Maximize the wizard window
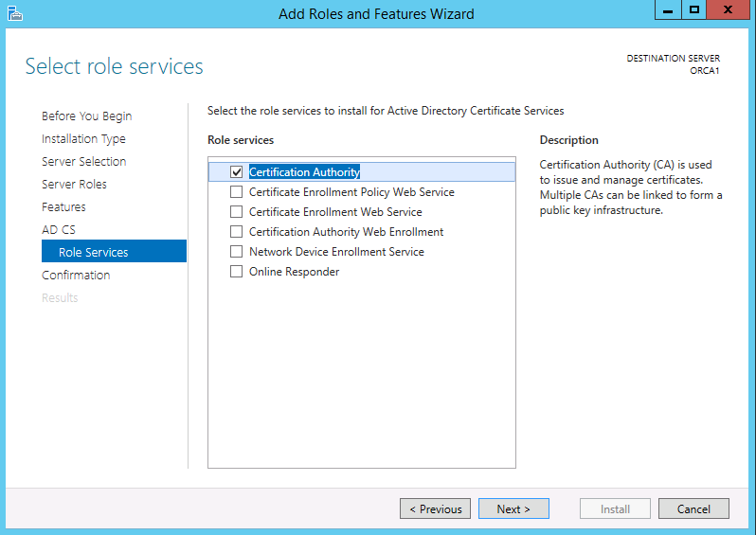This screenshot has height=535, width=756. pyautogui.click(x=694, y=10)
